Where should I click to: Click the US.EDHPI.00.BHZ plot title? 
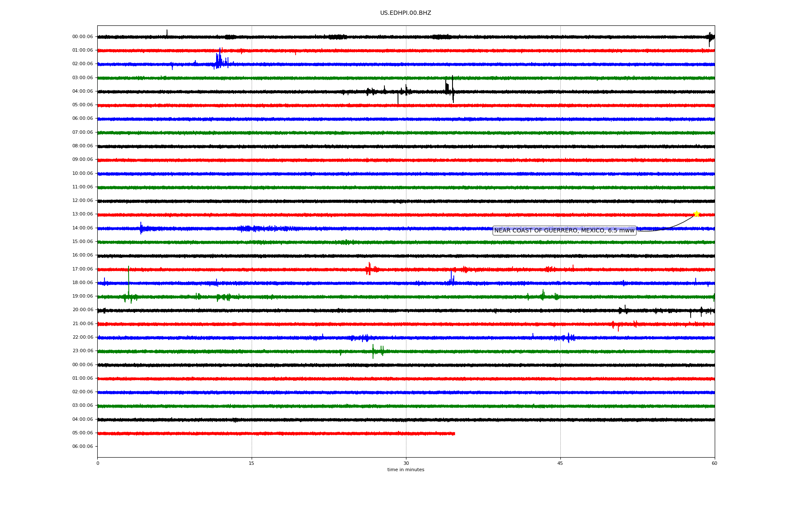(x=406, y=13)
